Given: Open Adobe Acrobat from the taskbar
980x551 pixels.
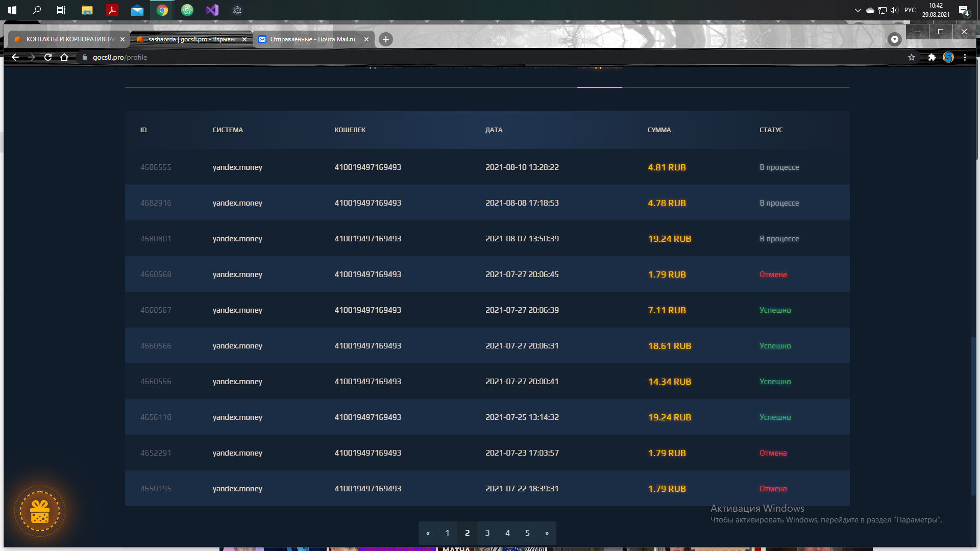Looking at the screenshot, I should [112, 10].
